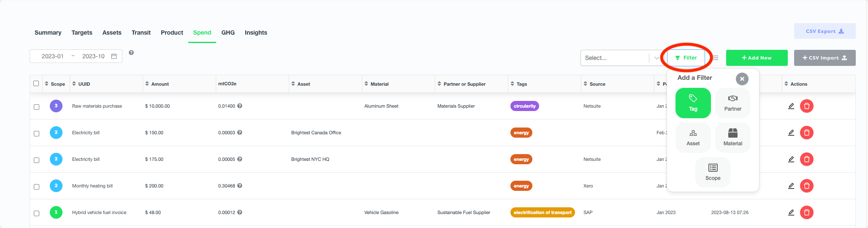
Task: Open the column list menu icon
Action: point(716,58)
